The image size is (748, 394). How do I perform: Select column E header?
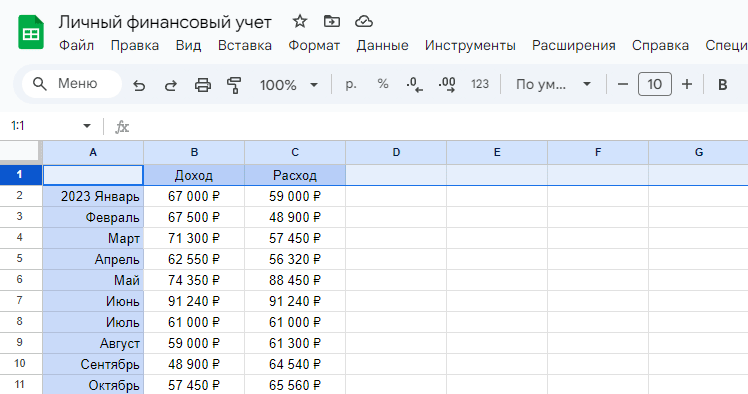tap(497, 152)
